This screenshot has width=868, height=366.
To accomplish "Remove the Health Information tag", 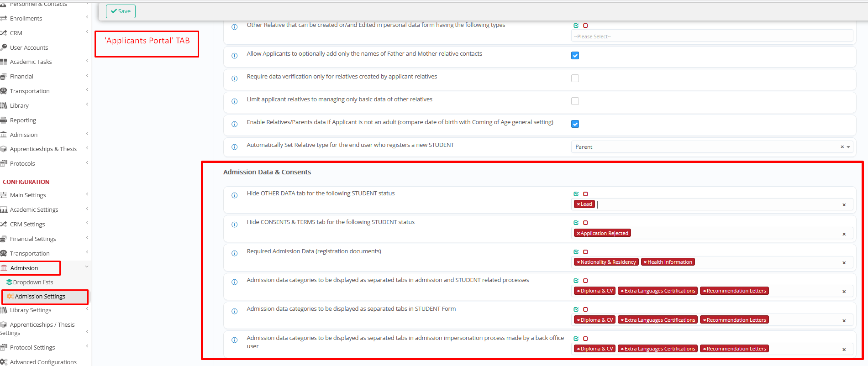I will click(645, 262).
